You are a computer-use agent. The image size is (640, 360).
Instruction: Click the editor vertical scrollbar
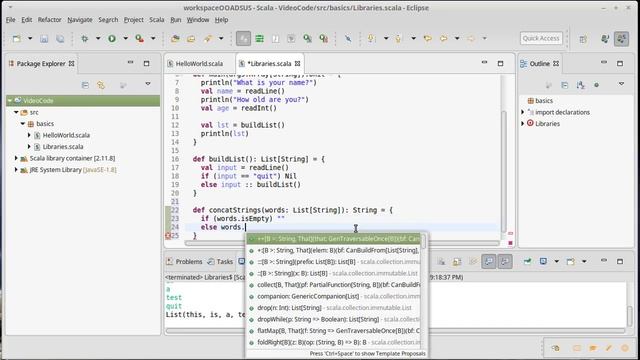coord(504,171)
